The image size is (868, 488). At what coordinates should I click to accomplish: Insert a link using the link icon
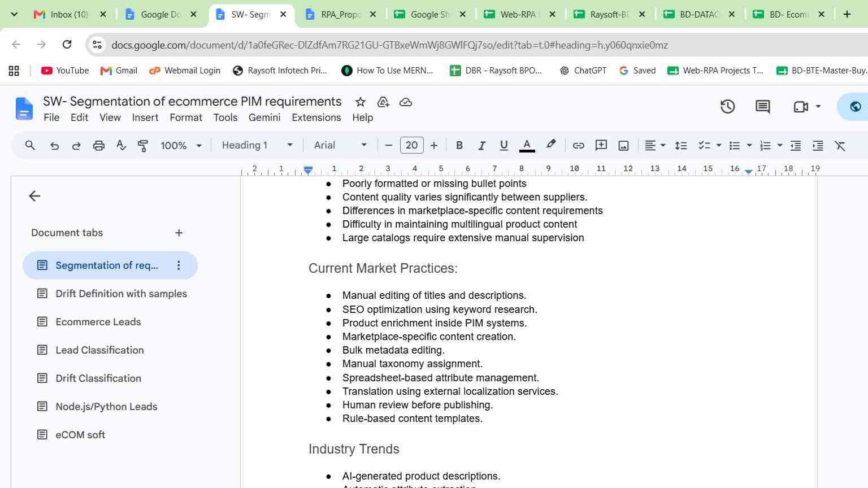578,146
